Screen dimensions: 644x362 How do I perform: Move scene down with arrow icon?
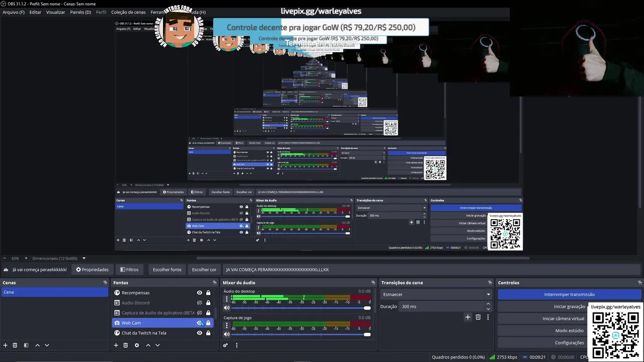[x=47, y=345]
